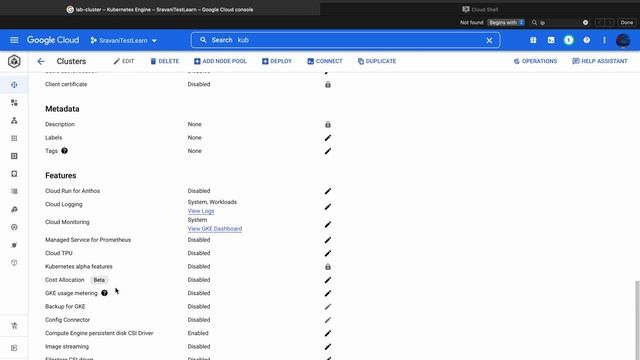This screenshot has height=360, width=640.
Task: Click the vertical page scrollbar thumb
Action: tap(637, 320)
